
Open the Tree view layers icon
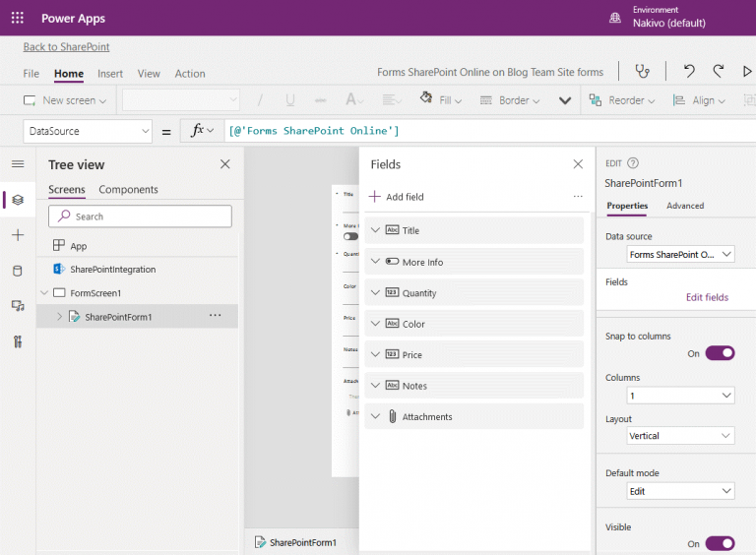click(x=18, y=200)
